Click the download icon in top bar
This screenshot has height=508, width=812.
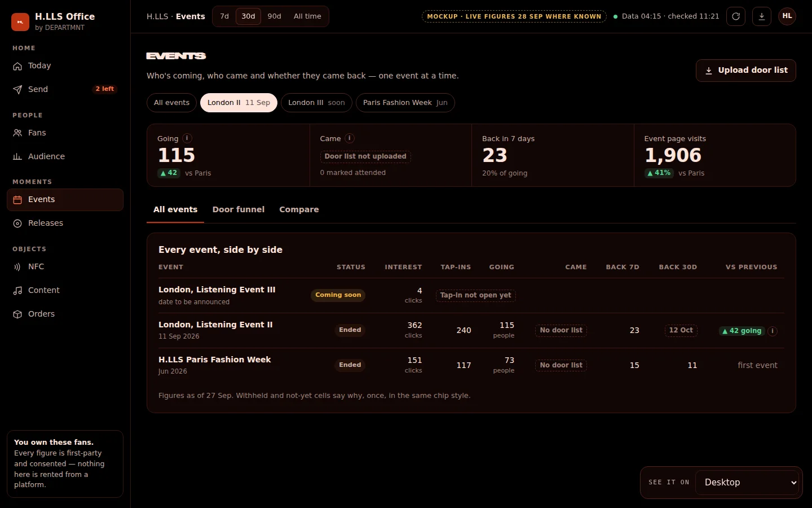[x=762, y=16]
